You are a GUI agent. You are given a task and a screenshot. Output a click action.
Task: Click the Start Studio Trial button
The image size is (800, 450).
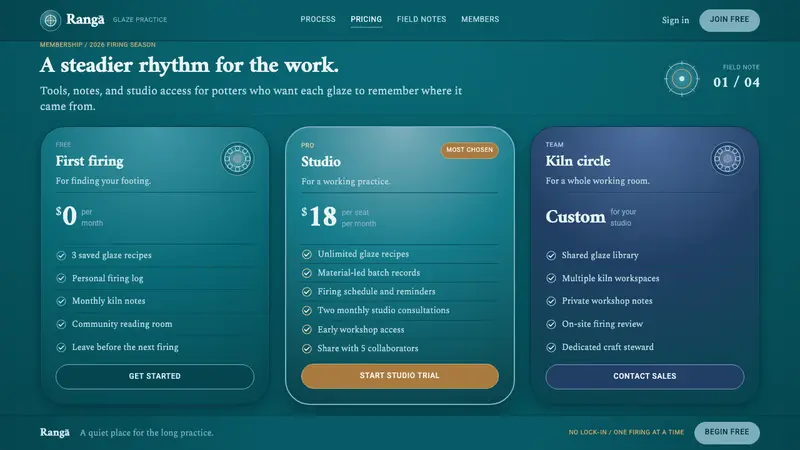click(399, 376)
